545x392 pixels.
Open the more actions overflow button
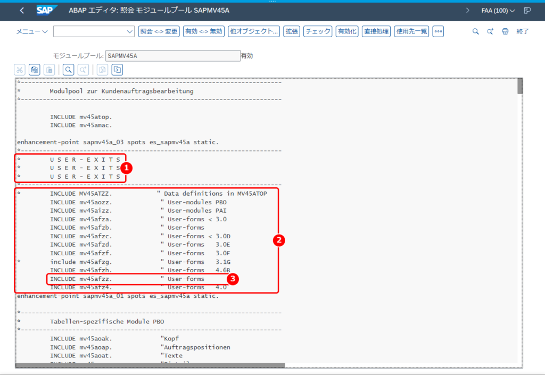pyautogui.click(x=439, y=31)
